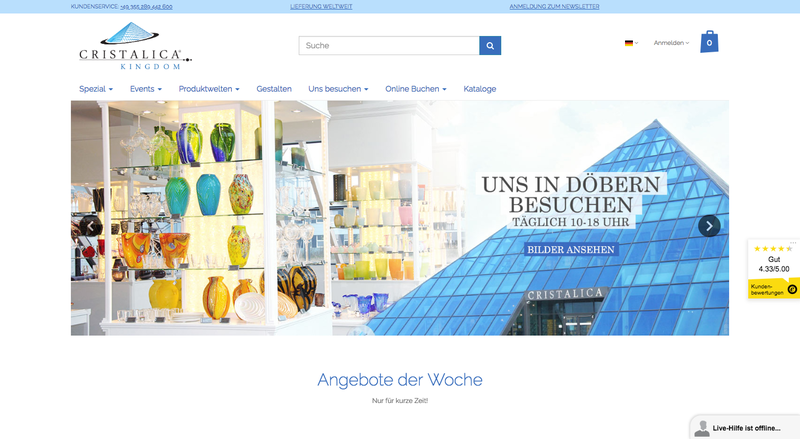
Task: Click the Cristalica Kingdom logo
Action: pyautogui.click(x=135, y=46)
